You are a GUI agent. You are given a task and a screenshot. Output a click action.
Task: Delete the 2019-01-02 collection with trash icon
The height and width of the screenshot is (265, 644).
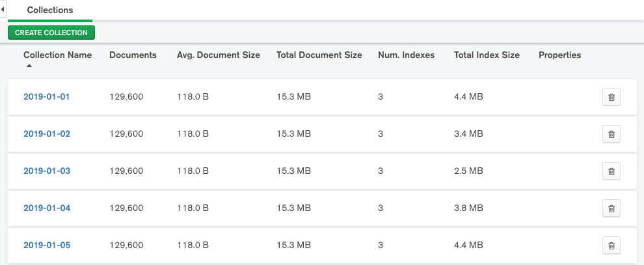611,134
